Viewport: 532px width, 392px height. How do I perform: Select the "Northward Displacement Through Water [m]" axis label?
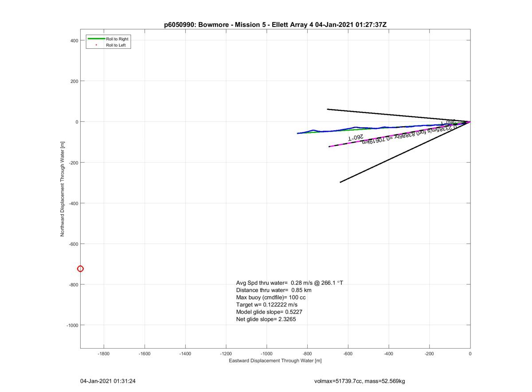(63, 189)
